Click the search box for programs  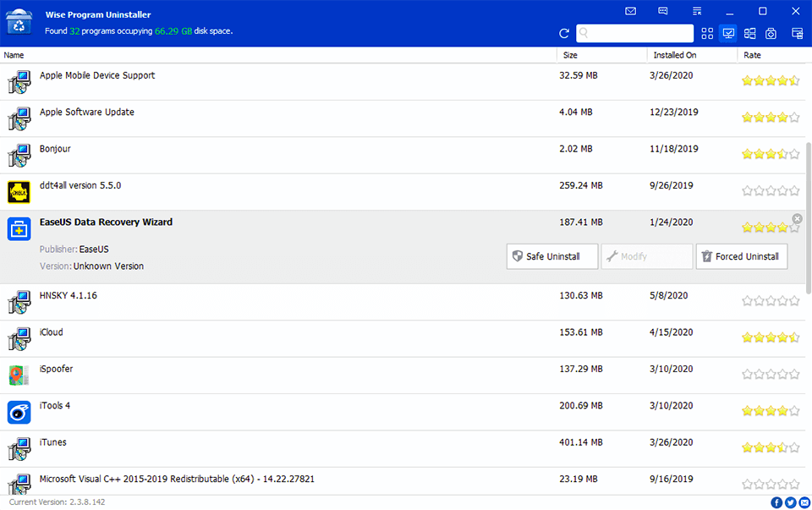pyautogui.click(x=635, y=33)
